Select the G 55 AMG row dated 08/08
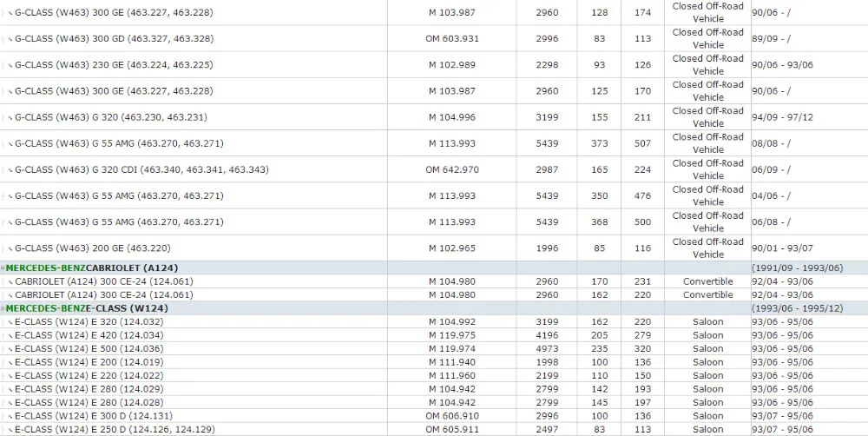The image size is (868, 436). pyautogui.click(x=119, y=143)
